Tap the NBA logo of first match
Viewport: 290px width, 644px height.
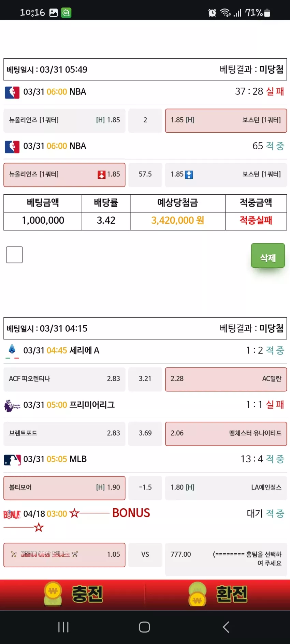pyautogui.click(x=12, y=92)
